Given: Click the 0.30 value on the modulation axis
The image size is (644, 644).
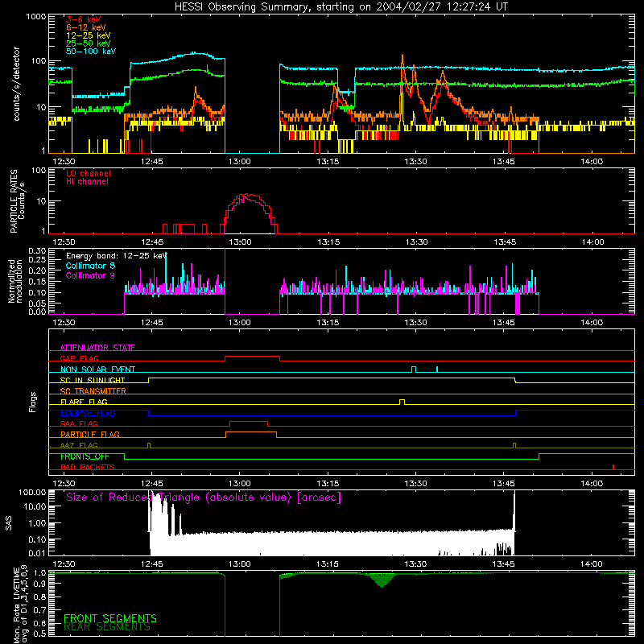Looking at the screenshot, I should point(37,250).
